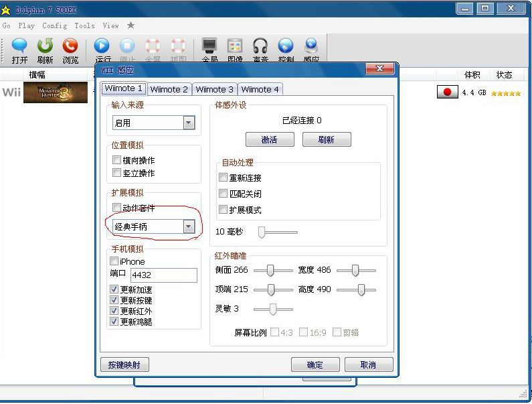Open the Config menu
This screenshot has height=404, width=532.
pyautogui.click(x=55, y=25)
